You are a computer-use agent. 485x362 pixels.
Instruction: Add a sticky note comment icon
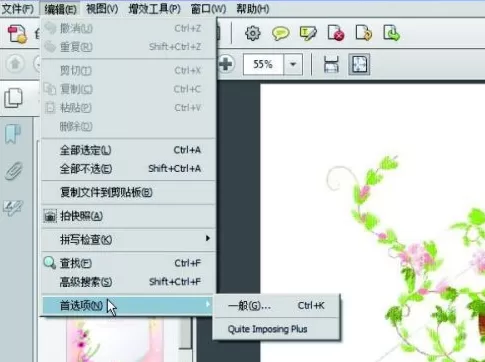coord(280,33)
